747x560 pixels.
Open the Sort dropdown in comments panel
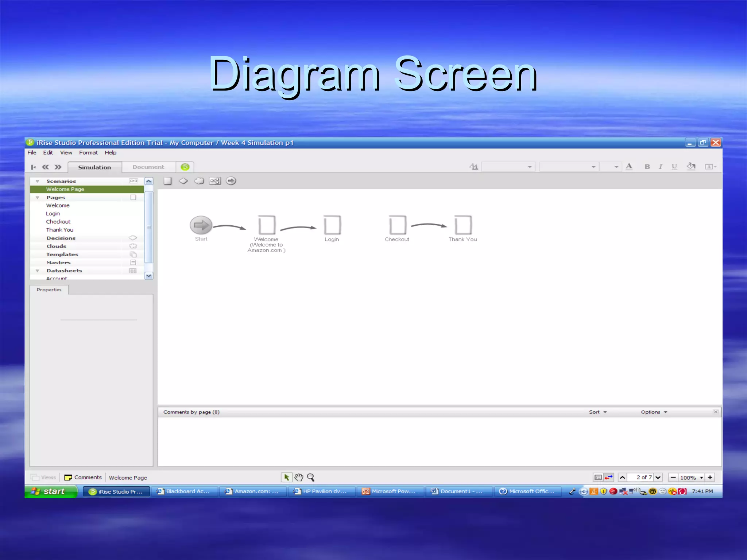click(597, 412)
